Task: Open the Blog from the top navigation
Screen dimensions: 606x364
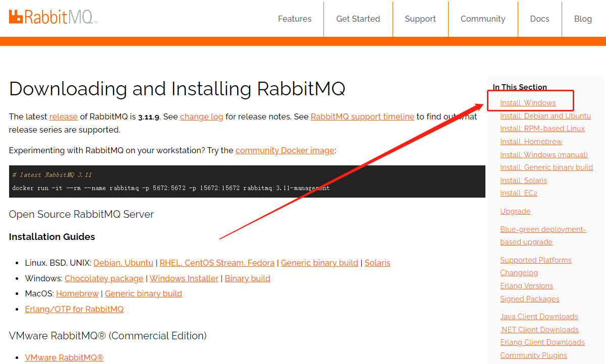Action: (x=583, y=19)
